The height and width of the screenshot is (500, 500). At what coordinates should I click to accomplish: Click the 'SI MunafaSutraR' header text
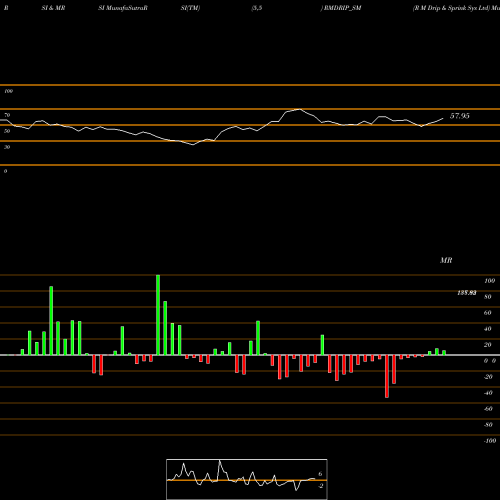(123, 8)
